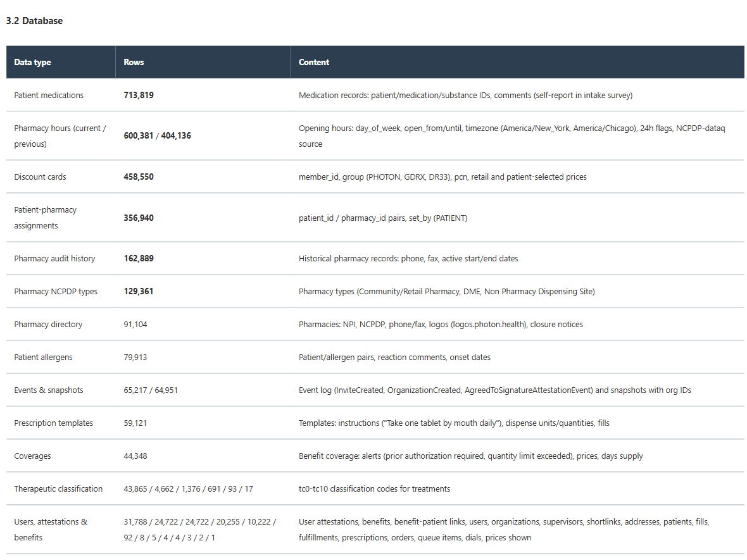The height and width of the screenshot is (560, 747).
Task: Select the 'Pharmacy audit history' cell
Action: click(54, 259)
